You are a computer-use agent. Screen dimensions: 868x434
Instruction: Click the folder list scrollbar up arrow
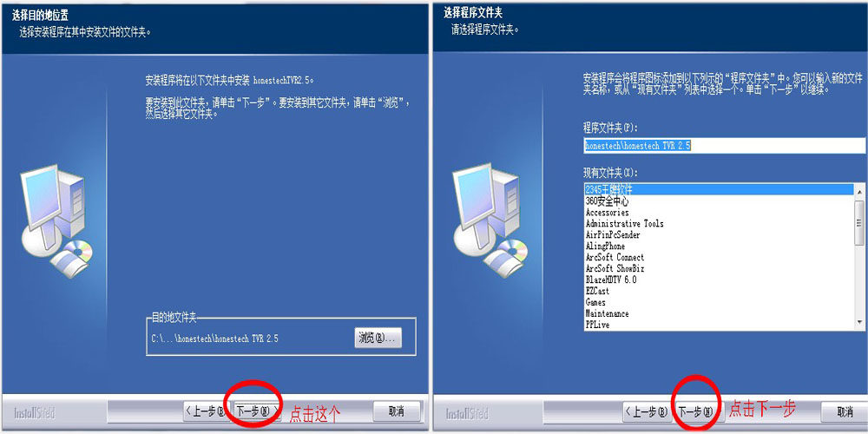859,192
